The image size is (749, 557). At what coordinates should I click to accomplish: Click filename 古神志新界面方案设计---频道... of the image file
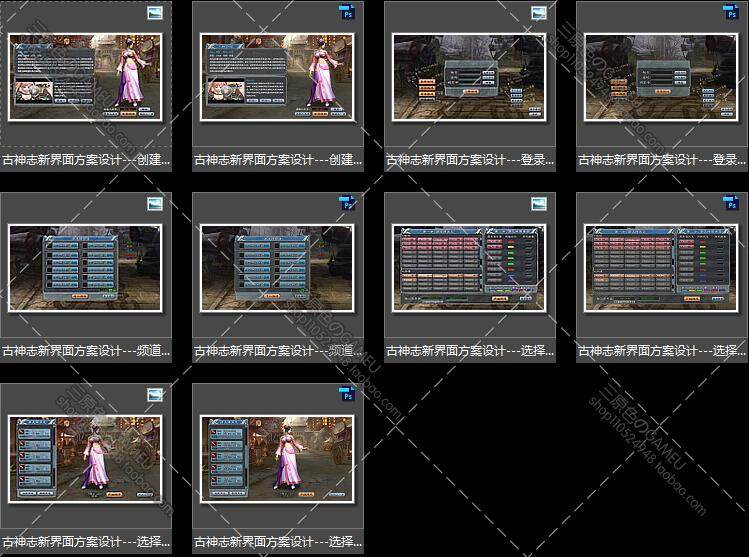(86, 351)
